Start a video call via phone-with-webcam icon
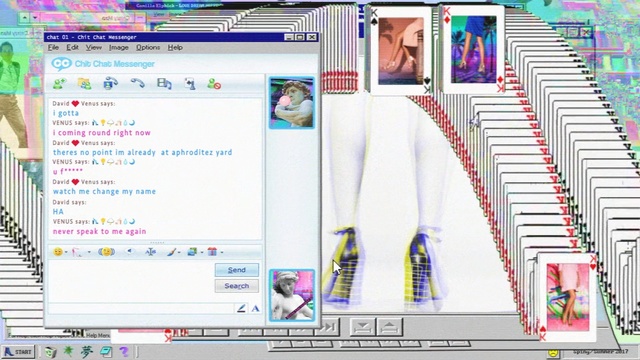The width and height of the screenshot is (640, 360). (110, 83)
